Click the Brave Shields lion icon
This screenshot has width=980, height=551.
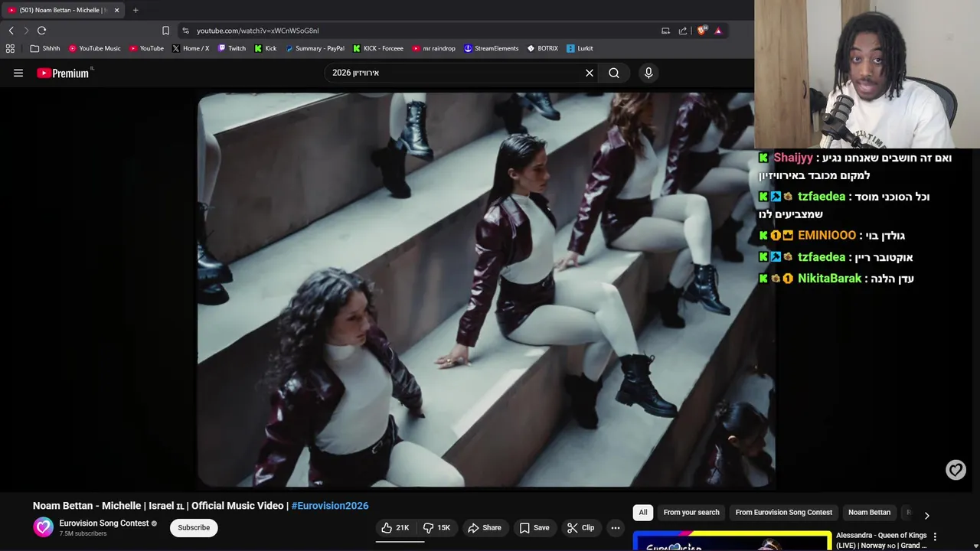[701, 31]
